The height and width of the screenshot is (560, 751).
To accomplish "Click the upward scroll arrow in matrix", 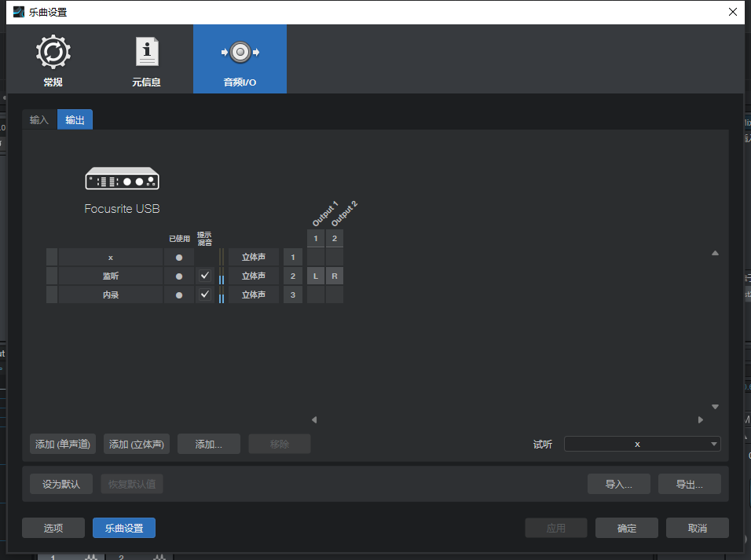I will point(715,253).
